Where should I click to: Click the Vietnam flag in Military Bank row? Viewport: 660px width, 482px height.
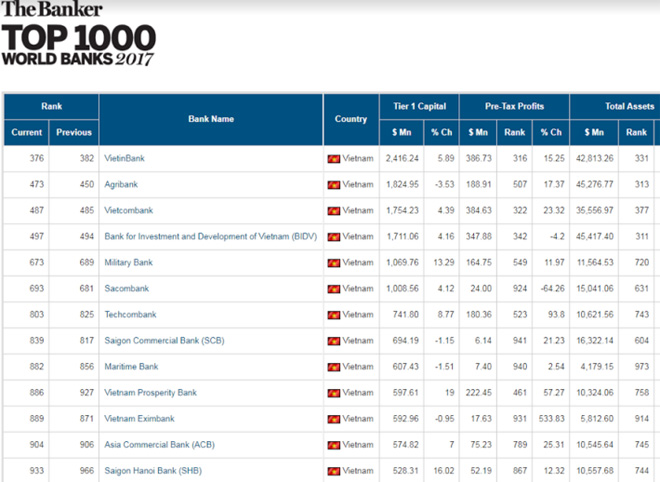point(334,264)
